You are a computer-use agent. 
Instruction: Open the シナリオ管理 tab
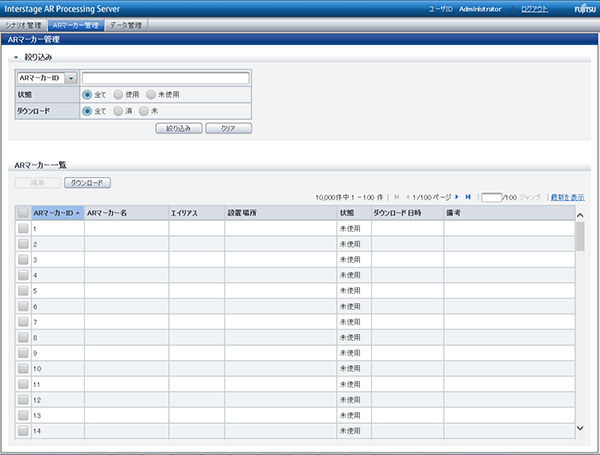point(24,24)
